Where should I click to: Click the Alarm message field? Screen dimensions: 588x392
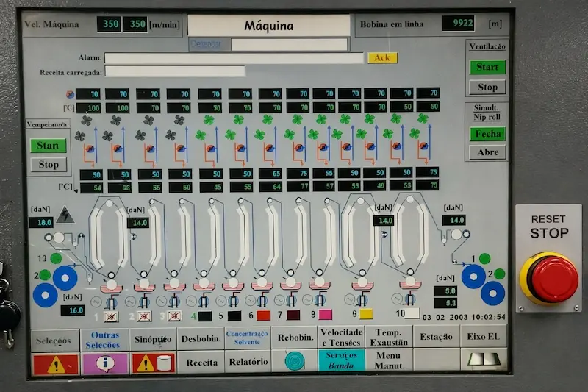(234, 58)
